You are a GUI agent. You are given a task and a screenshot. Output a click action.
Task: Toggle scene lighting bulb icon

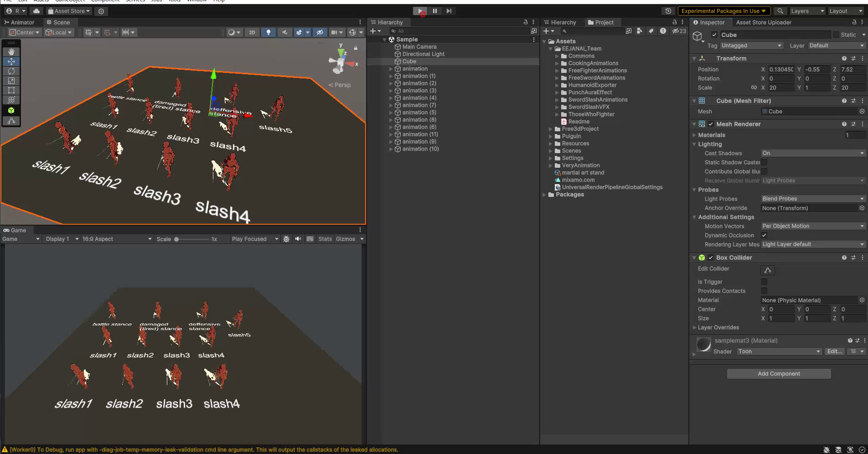coord(269,32)
